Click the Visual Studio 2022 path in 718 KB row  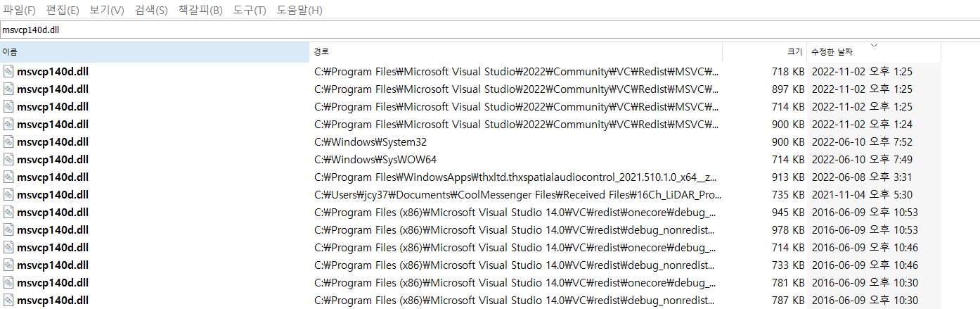[517, 71]
